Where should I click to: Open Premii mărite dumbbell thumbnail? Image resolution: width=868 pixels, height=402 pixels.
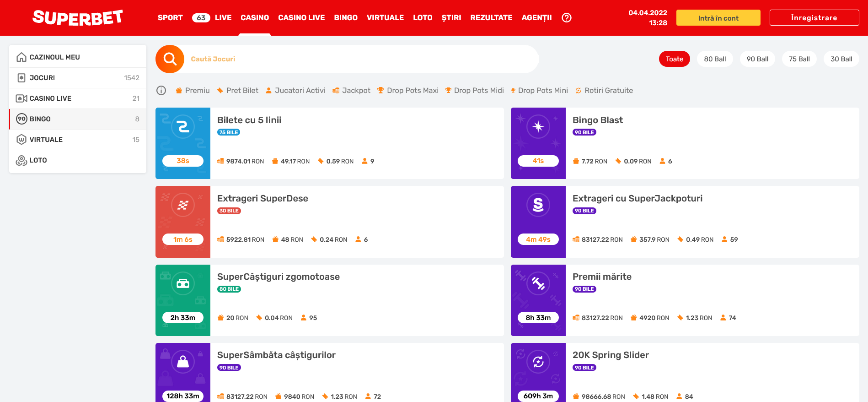(538, 300)
